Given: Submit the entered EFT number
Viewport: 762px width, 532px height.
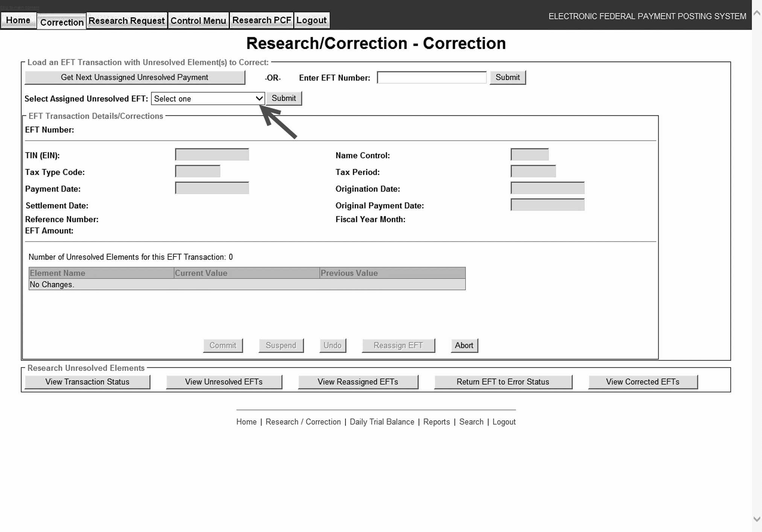Looking at the screenshot, I should pyautogui.click(x=507, y=78).
